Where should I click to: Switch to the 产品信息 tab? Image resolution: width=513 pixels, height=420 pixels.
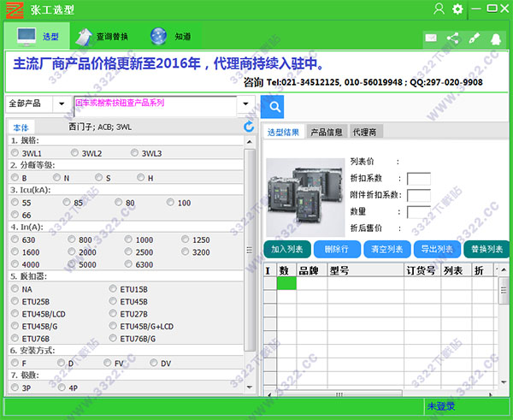(x=326, y=132)
